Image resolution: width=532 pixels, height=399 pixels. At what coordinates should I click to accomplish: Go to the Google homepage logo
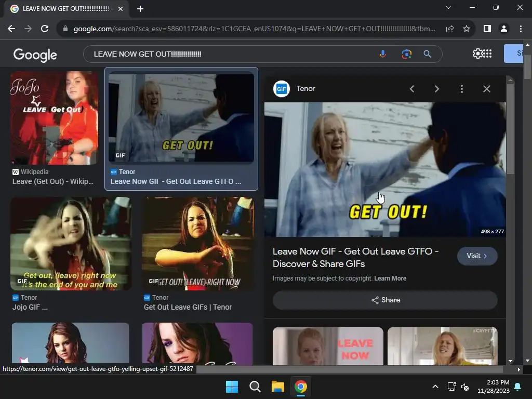click(35, 55)
